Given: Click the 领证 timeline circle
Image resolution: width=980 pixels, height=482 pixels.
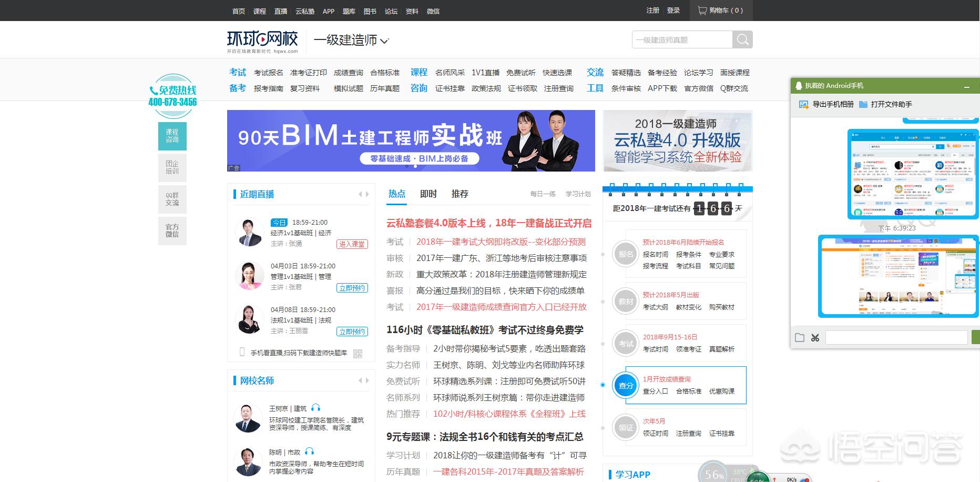Looking at the screenshot, I should coord(626,428).
